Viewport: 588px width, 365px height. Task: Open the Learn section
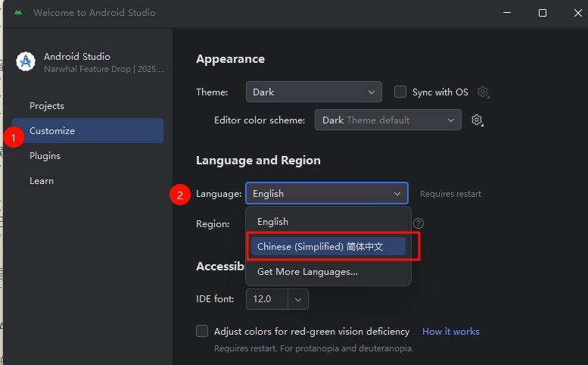click(x=88, y=181)
